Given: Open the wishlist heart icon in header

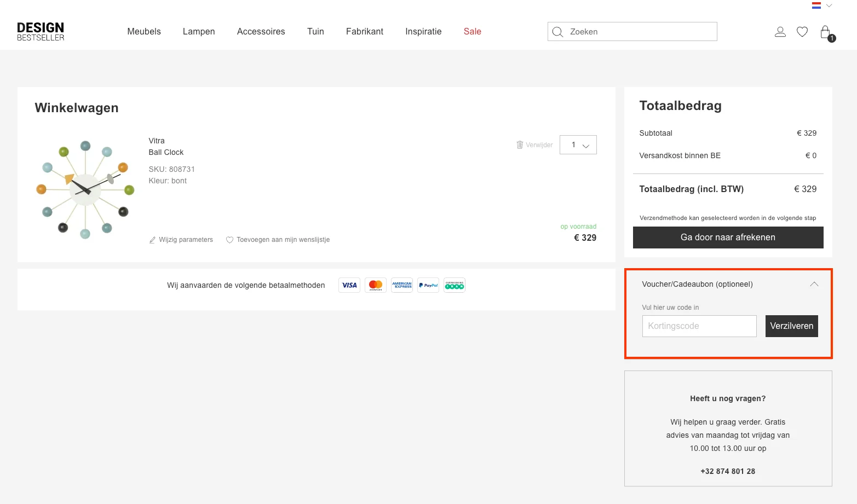Looking at the screenshot, I should [x=802, y=32].
